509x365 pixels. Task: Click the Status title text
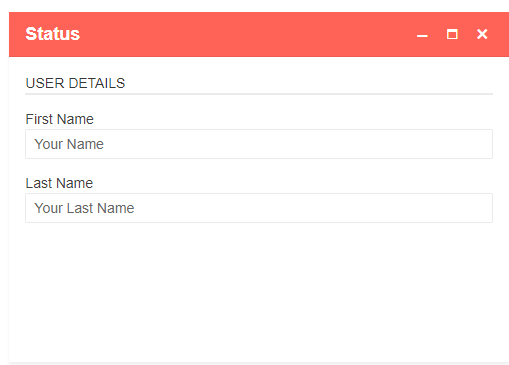[53, 34]
